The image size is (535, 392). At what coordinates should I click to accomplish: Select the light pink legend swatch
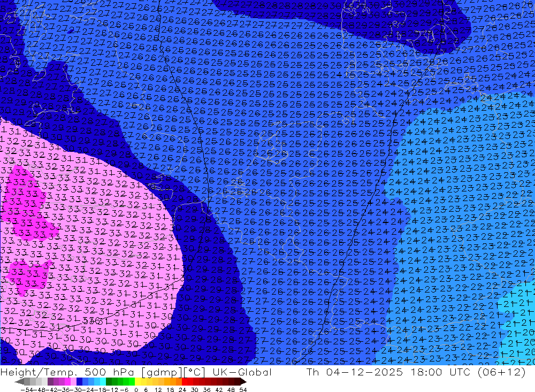point(73,382)
